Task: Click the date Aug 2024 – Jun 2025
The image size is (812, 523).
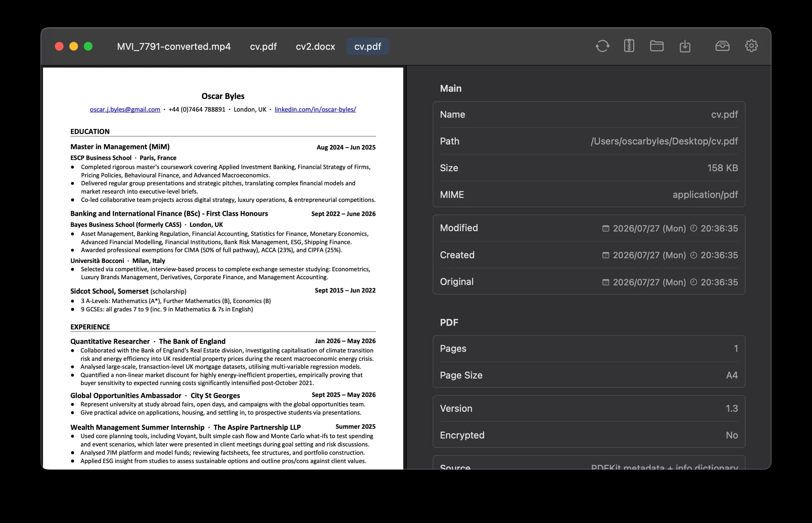Action: click(x=346, y=147)
